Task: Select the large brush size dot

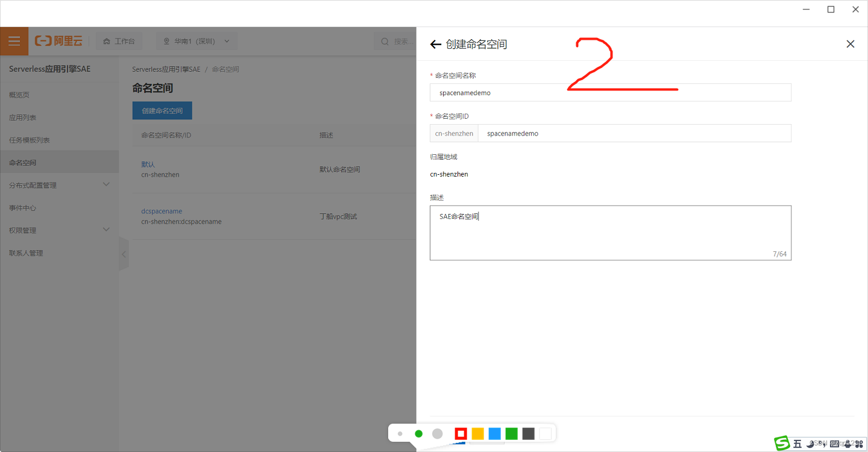Action: click(437, 433)
